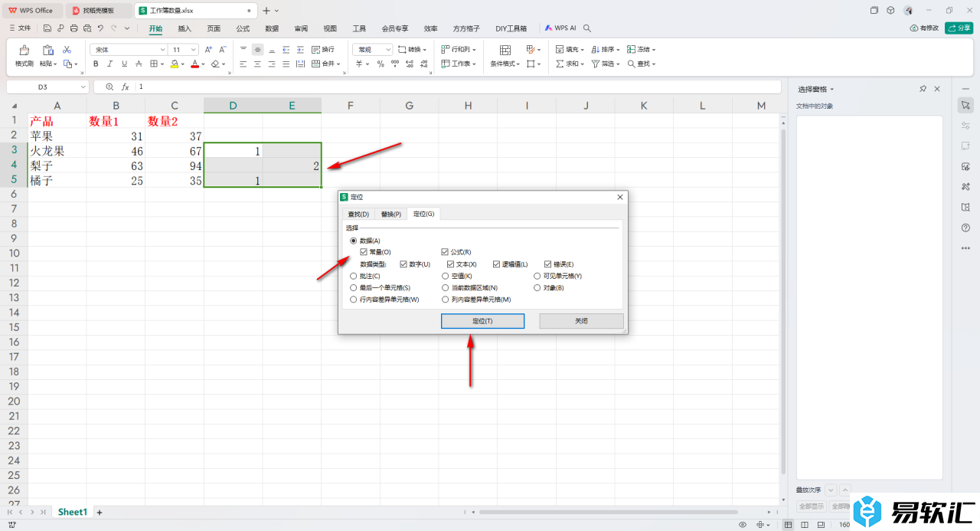The width and height of the screenshot is (980, 531).
Task: Open the 文件 menu
Action: pos(20,28)
